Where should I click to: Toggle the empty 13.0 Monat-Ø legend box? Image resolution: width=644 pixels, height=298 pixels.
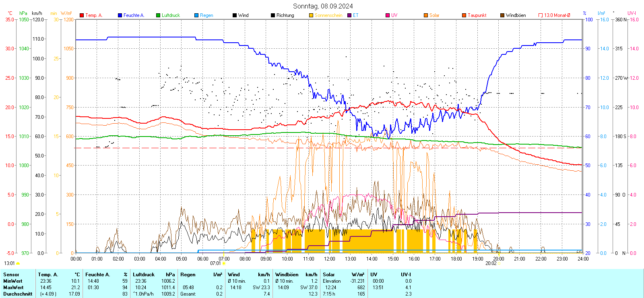[541, 15]
